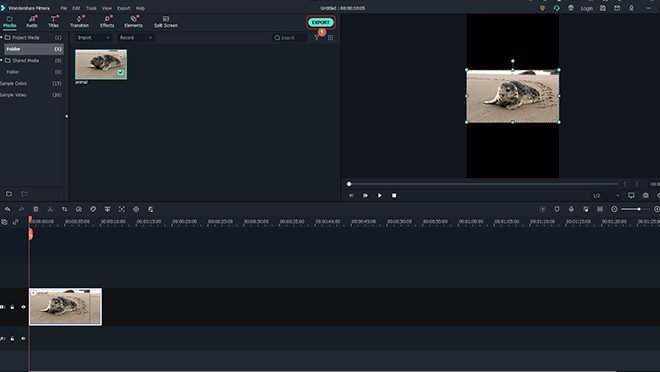Click the Split scissors icon
Viewport: 660px width, 372px height.
click(50, 209)
